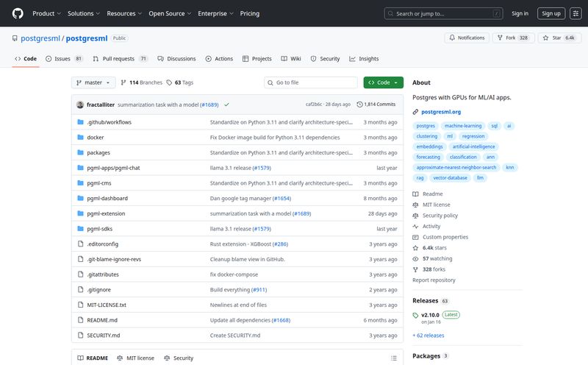The image size is (588, 365).
Task: Open the Pull requests tab
Action: [x=120, y=59]
